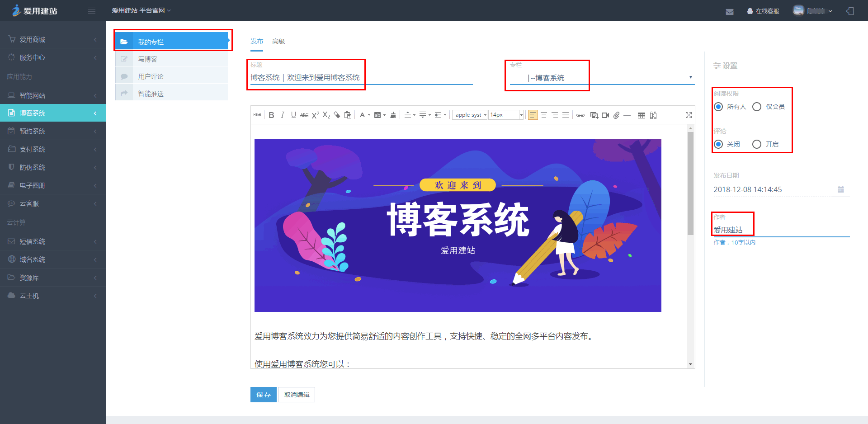This screenshot has width=868, height=424.
Task: Open 智能推送 menu item
Action: tap(172, 94)
